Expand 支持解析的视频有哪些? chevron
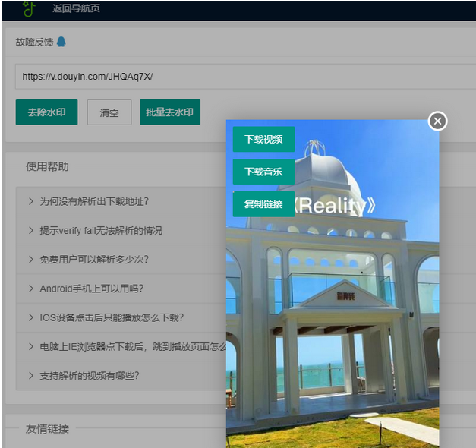Screen dimensions: 476x448 tap(30, 376)
